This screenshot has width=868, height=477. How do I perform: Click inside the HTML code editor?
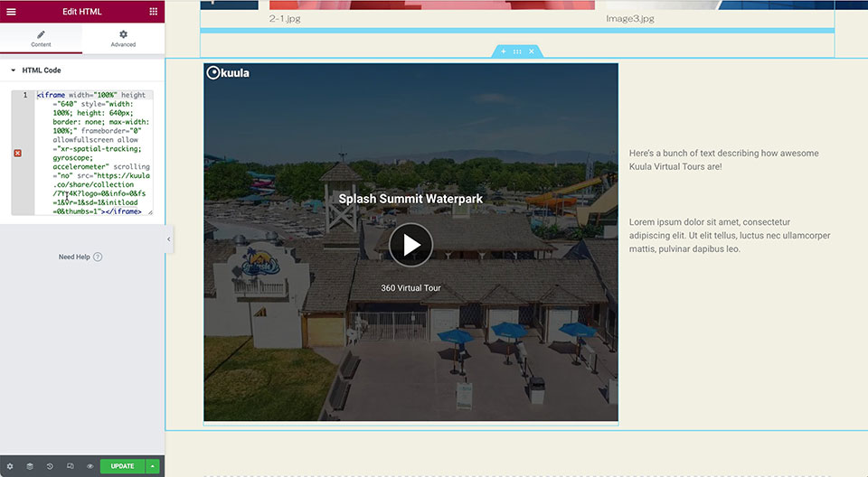pyautogui.click(x=93, y=153)
